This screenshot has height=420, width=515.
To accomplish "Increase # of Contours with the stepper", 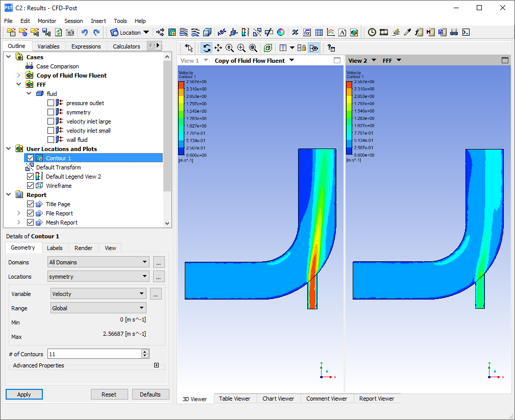I will click(145, 351).
